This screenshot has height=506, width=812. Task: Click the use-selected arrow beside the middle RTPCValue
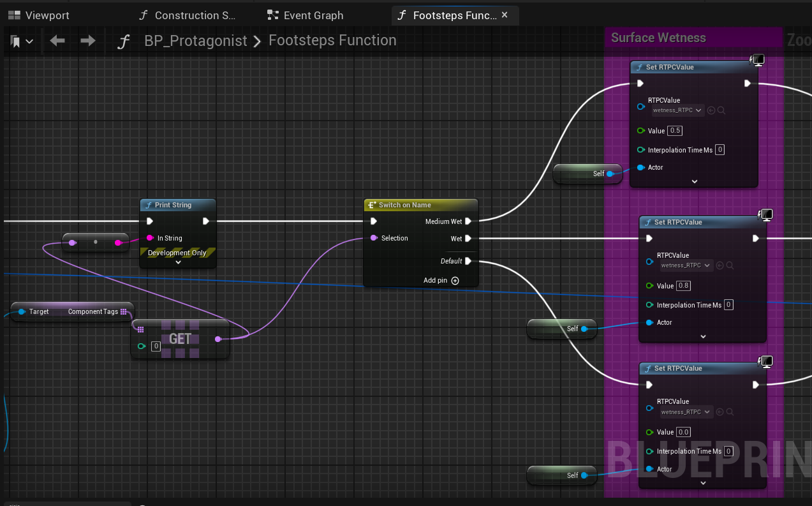(x=720, y=265)
